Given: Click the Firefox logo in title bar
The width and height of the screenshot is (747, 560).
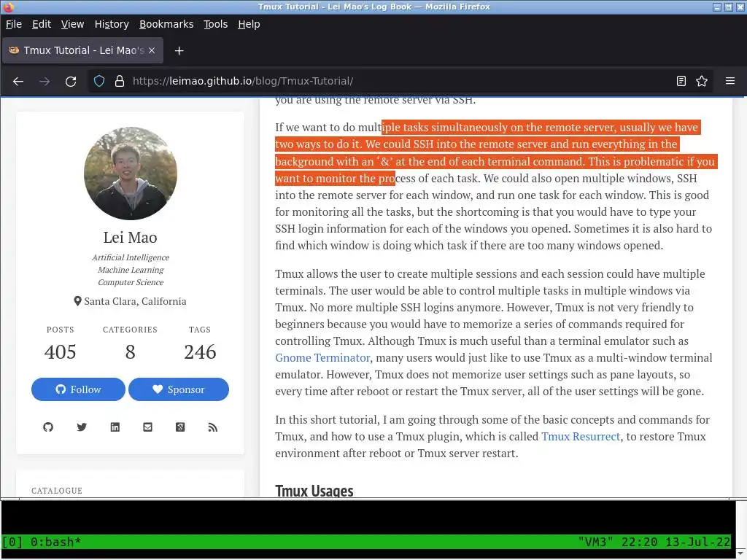Looking at the screenshot, I should tap(8, 7).
